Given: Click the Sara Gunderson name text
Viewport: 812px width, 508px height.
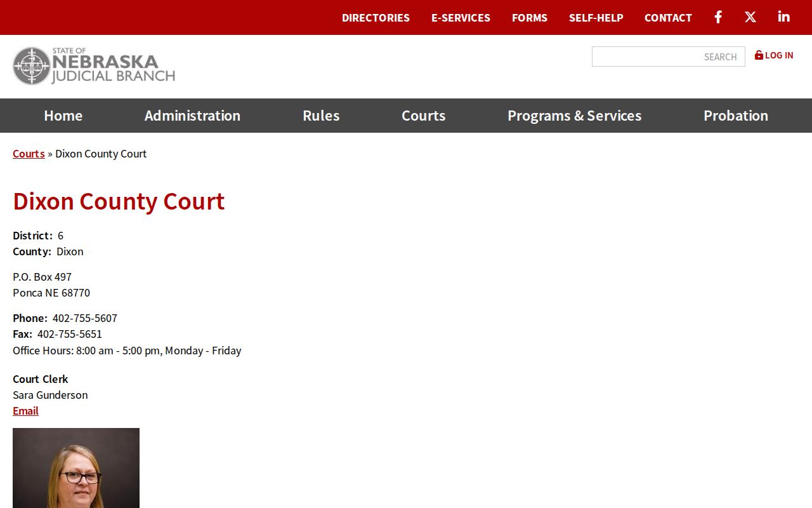Looking at the screenshot, I should point(50,395).
